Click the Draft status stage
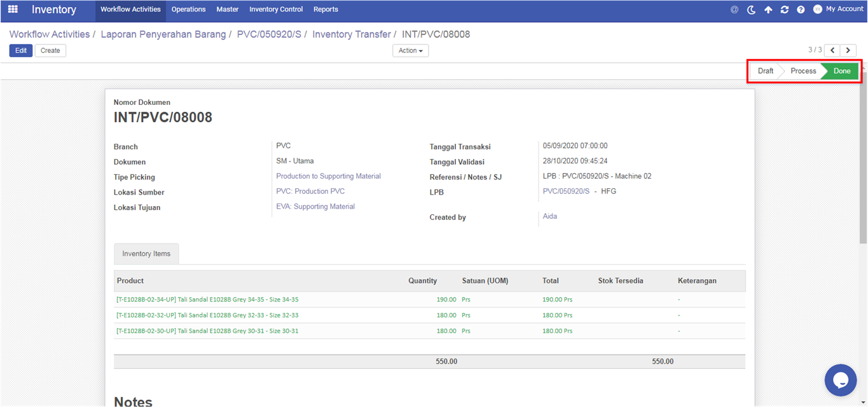The width and height of the screenshot is (868, 407). point(766,71)
